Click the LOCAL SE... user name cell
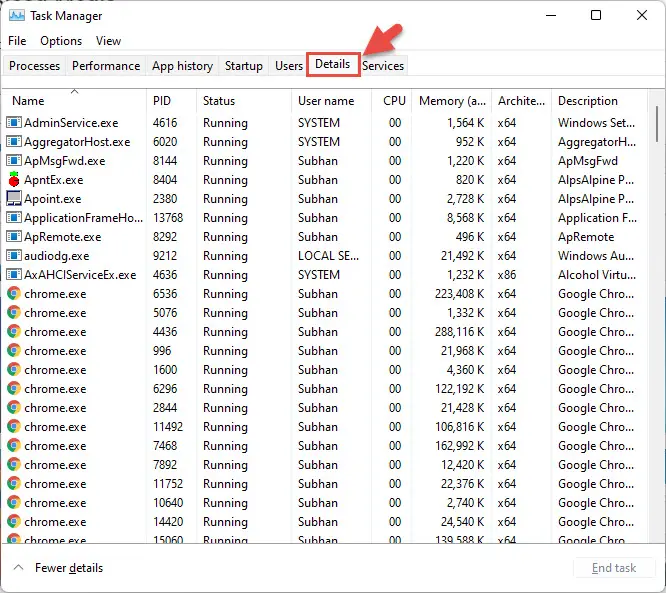Viewport: 666px width, 593px height. (328, 256)
